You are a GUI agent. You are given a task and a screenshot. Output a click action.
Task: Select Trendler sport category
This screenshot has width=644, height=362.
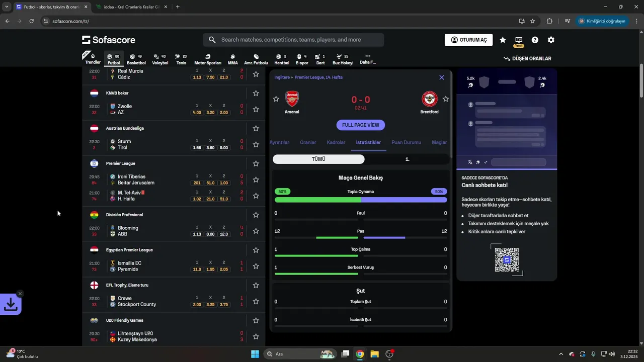click(x=93, y=59)
